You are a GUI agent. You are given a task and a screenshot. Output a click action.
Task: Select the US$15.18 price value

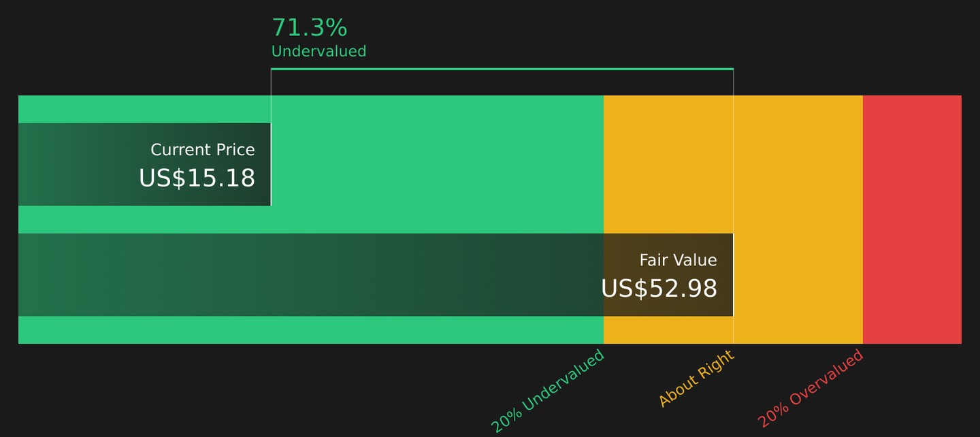pos(197,178)
